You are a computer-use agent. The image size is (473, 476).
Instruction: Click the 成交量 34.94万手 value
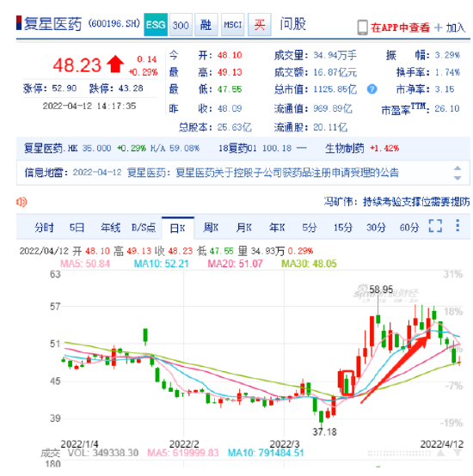tap(335, 55)
